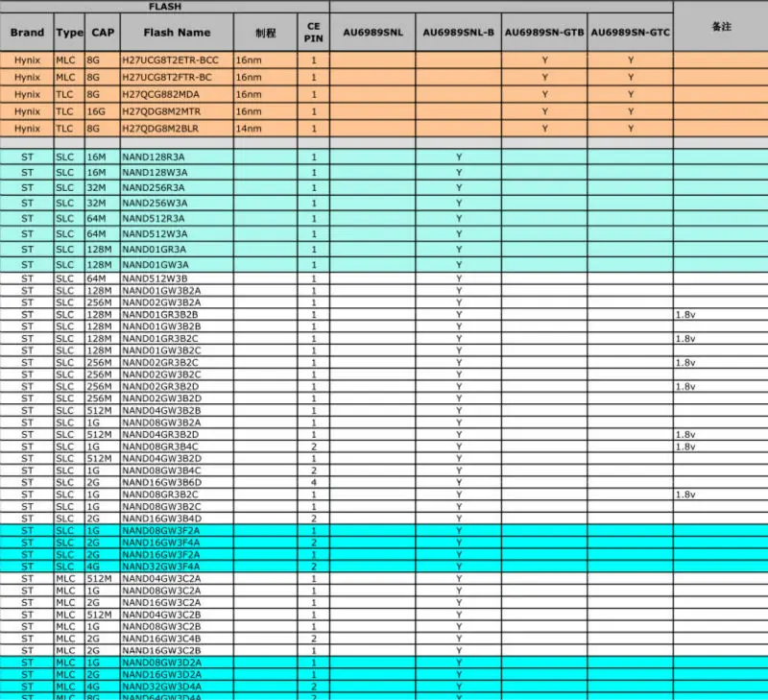Select the 4G capacity cell for NAND32GW3F4A
768x700 pixels.
point(103,567)
